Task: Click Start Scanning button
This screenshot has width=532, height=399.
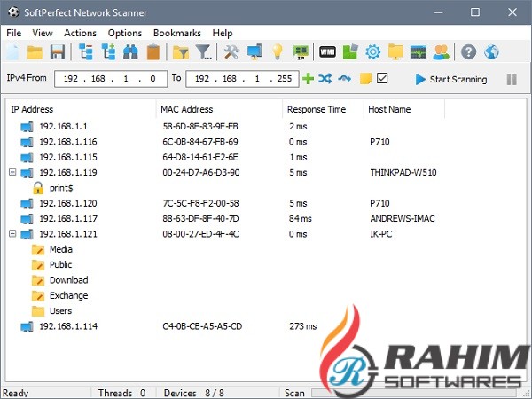Action: (x=451, y=80)
